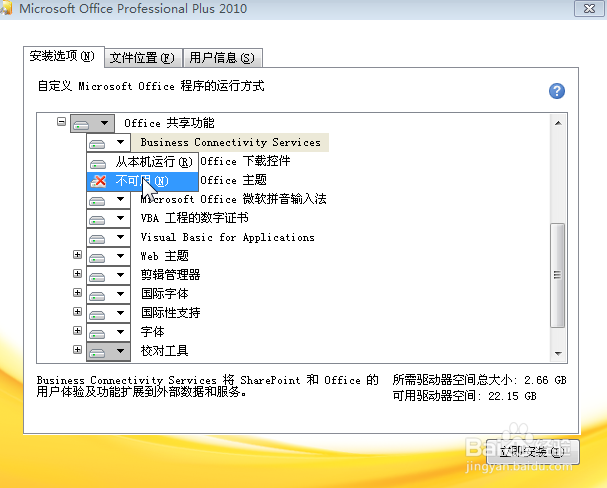Open install dropdown for 字体
The image size is (607, 488).
click(x=108, y=332)
